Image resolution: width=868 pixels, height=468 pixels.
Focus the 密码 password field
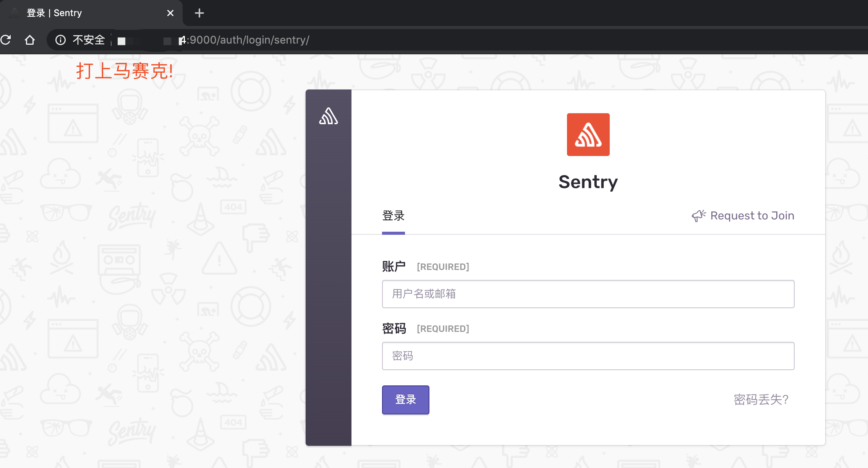pos(588,356)
